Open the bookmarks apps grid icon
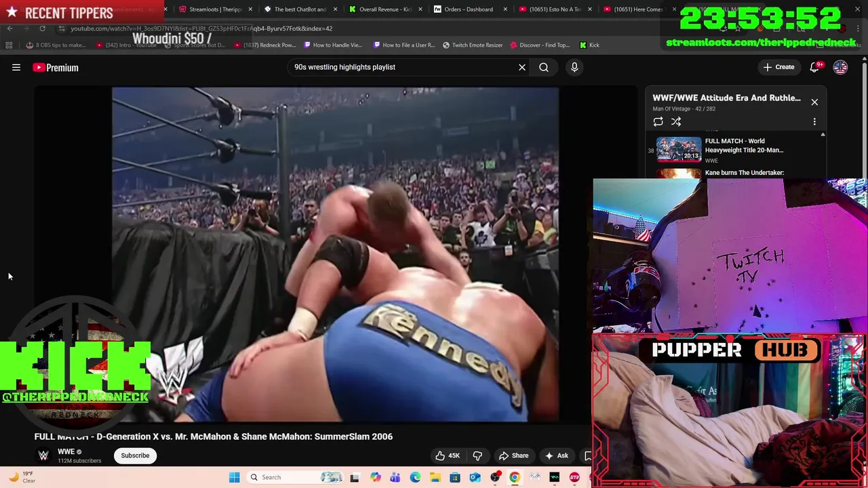The image size is (868, 488). coord(9,45)
